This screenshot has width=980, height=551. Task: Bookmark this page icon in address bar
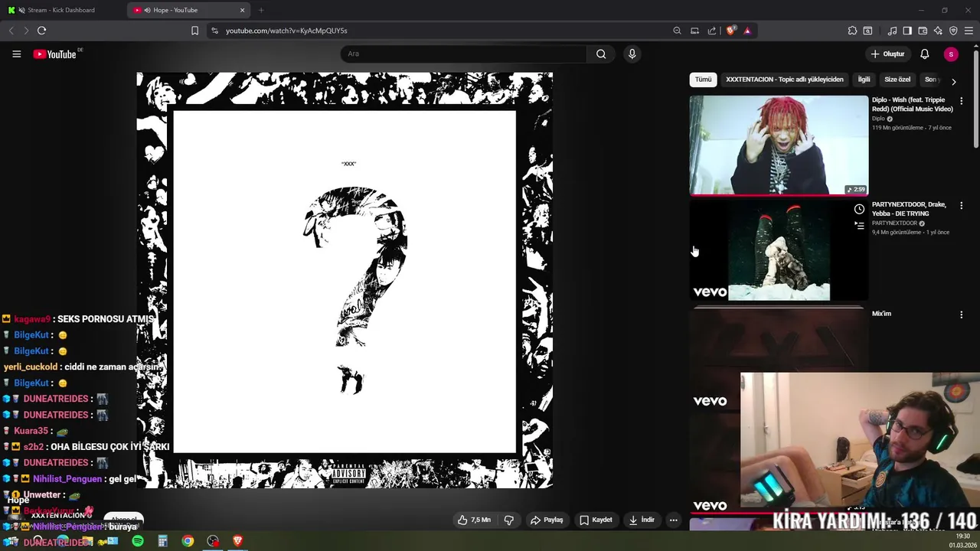(x=194, y=31)
